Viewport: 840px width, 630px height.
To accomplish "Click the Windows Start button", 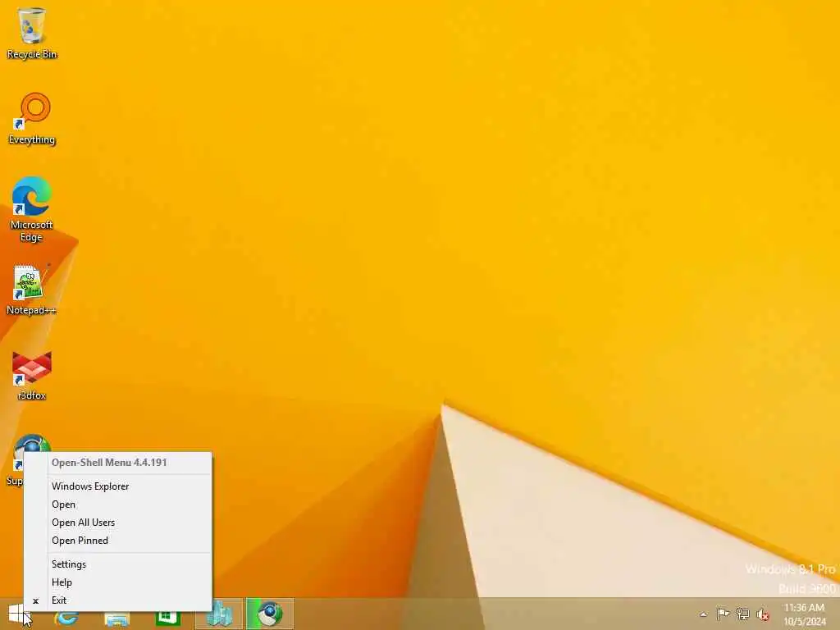I will (17, 614).
